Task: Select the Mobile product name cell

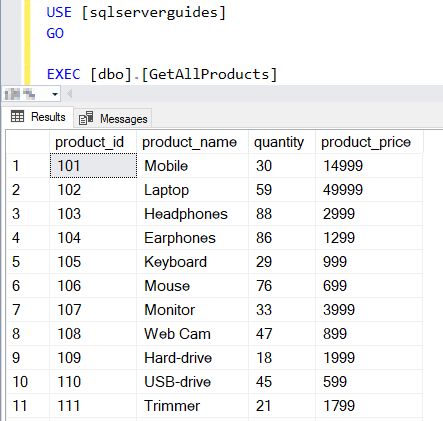Action: coord(192,166)
